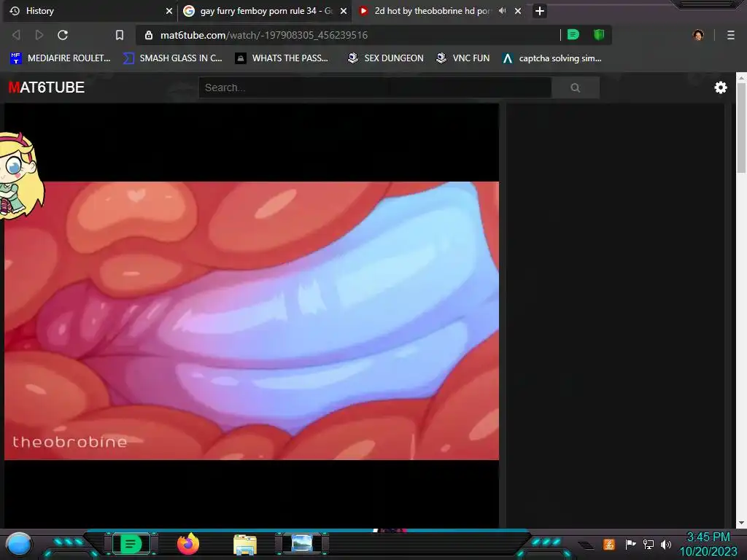Open the browser profile avatar

point(698,35)
